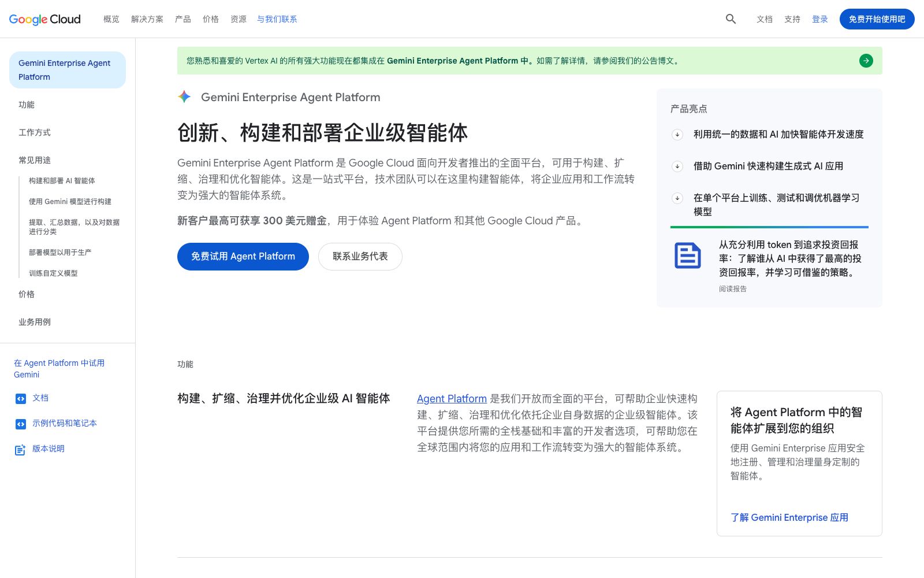Viewport: 924px width, 578px height.
Task: Open the 产品 menu
Action: [183, 19]
